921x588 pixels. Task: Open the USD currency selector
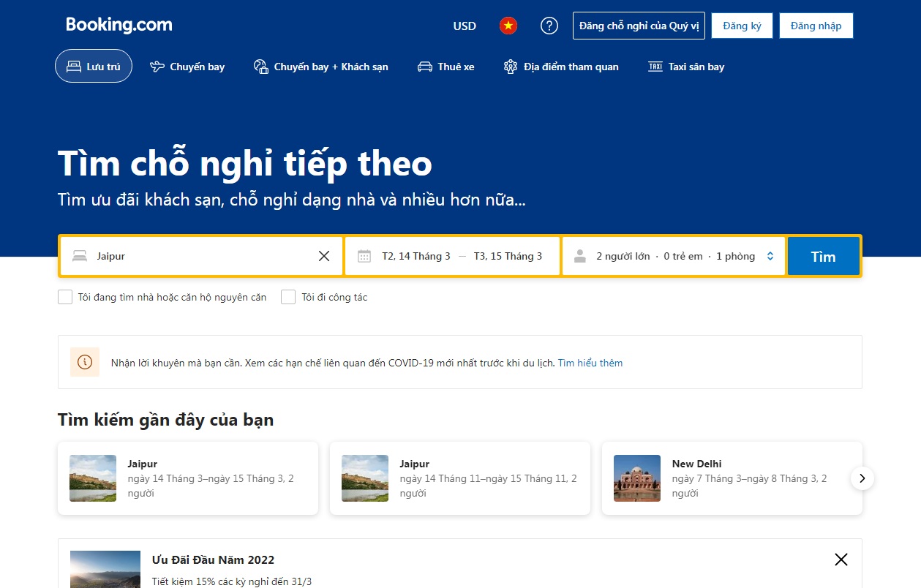point(465,26)
